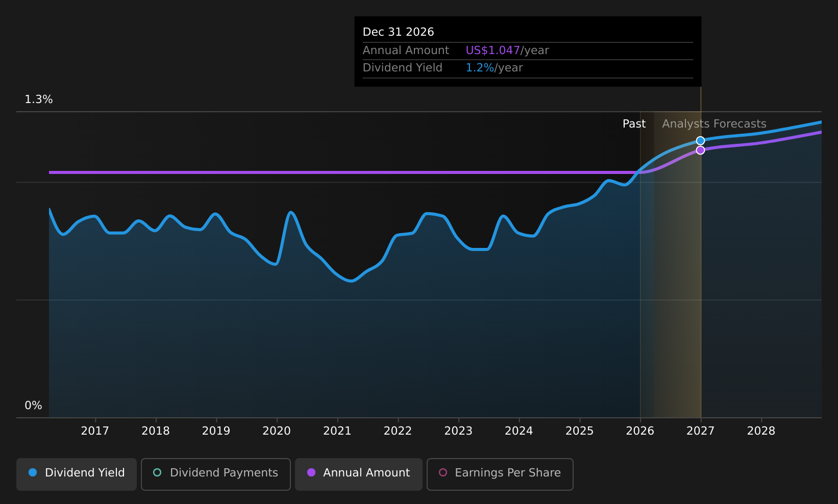Click the 2025 x-axis label
This screenshot has height=504, width=838.
click(580, 431)
